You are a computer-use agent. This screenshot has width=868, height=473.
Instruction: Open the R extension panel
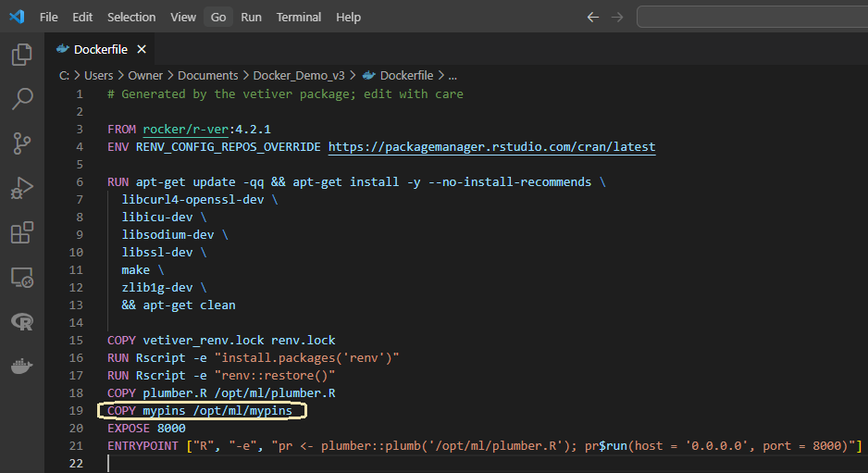(x=22, y=321)
